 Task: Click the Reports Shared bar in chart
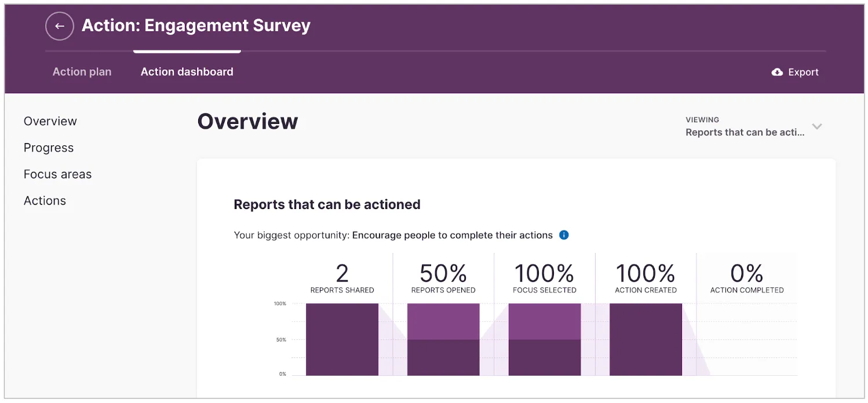point(342,339)
